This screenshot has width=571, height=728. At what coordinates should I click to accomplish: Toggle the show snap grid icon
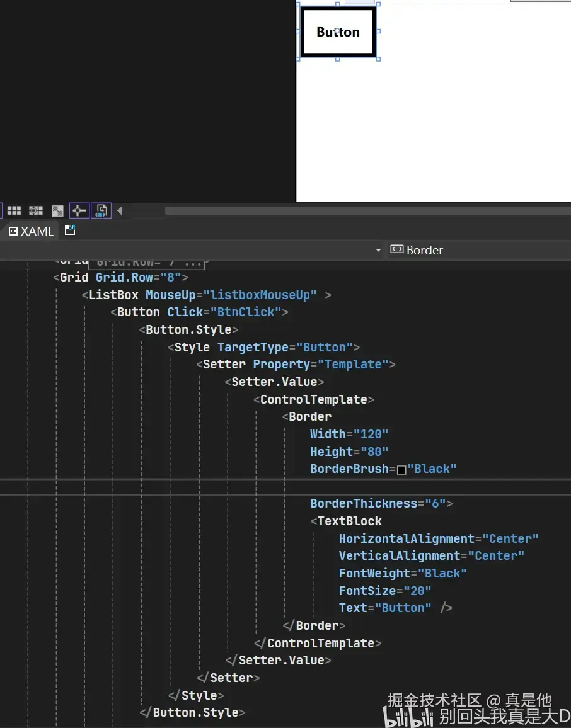point(14,211)
